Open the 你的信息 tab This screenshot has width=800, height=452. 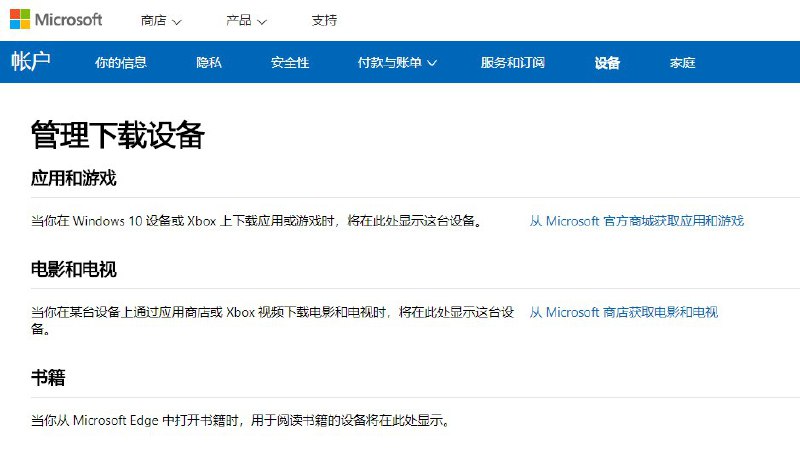pyautogui.click(x=121, y=62)
